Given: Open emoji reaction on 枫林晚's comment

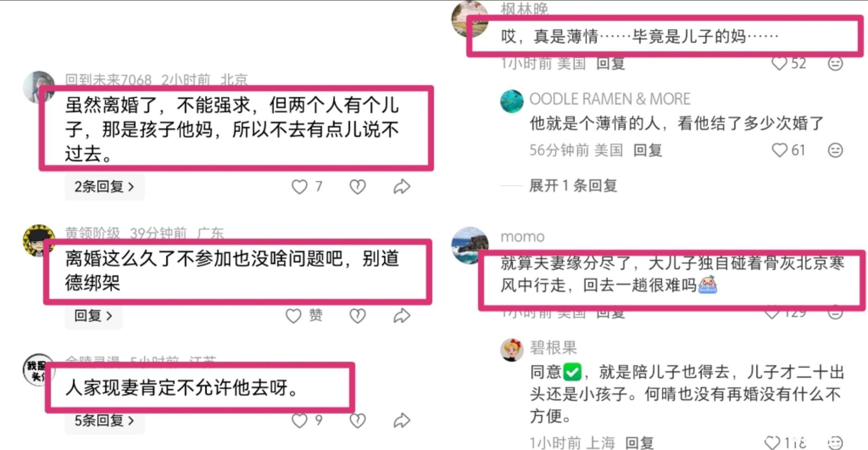Looking at the screenshot, I should [835, 64].
